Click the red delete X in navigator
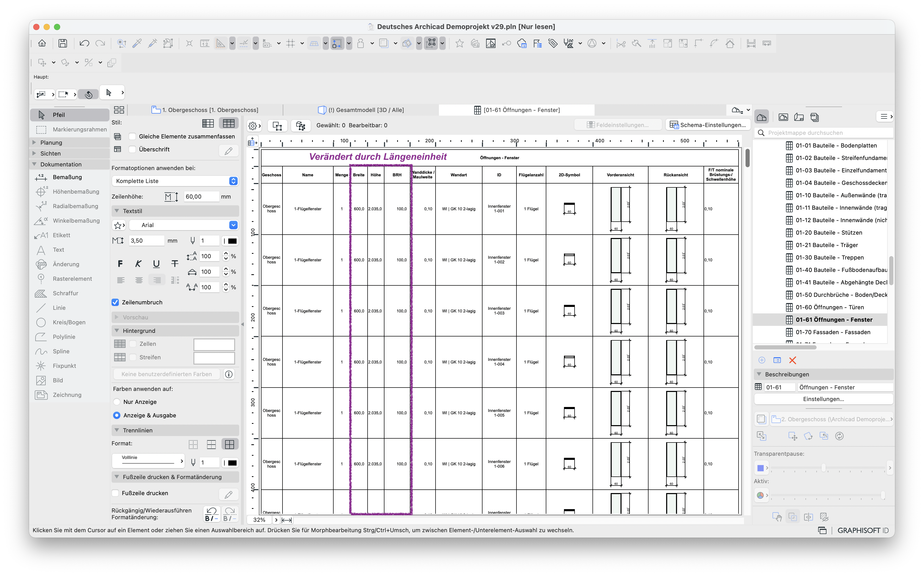 [792, 360]
